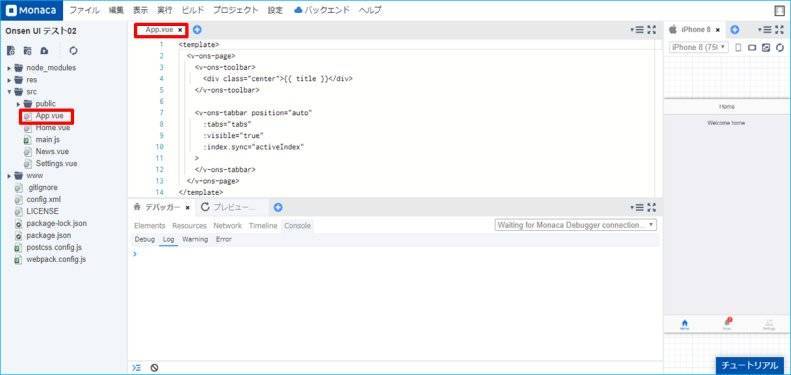The image size is (791, 375).
Task: Open the ビルド menu
Action: click(x=192, y=10)
